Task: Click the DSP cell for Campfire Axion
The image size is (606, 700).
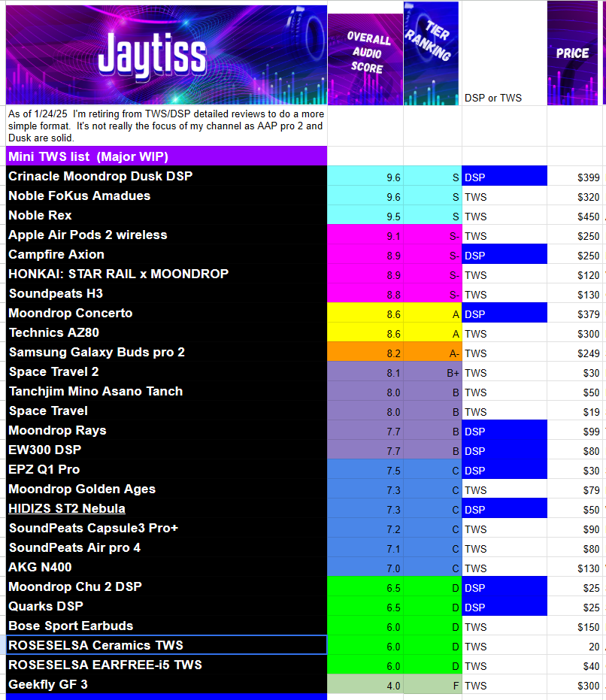Action: (x=504, y=254)
